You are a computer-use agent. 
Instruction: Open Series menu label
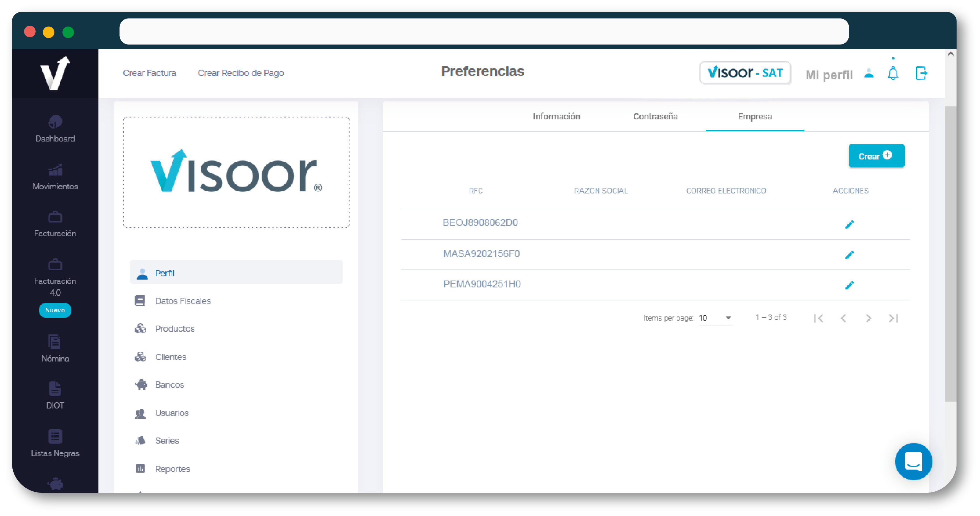pos(167,440)
